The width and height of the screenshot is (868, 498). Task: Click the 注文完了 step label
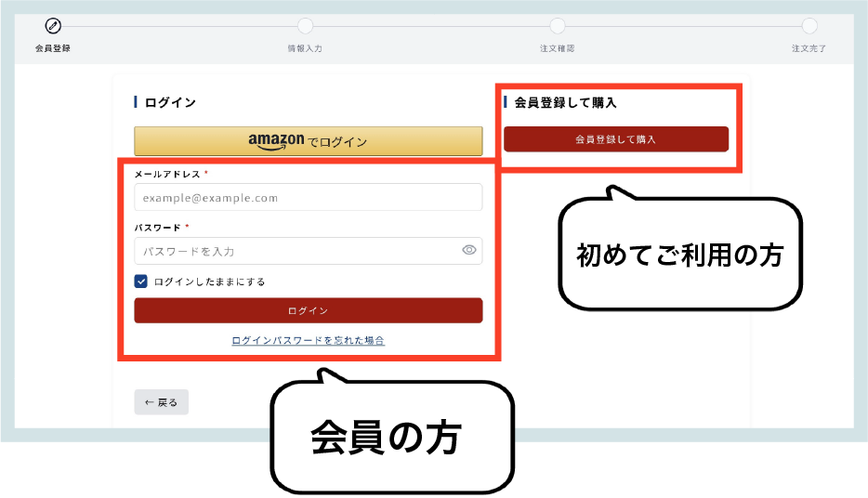(x=809, y=48)
